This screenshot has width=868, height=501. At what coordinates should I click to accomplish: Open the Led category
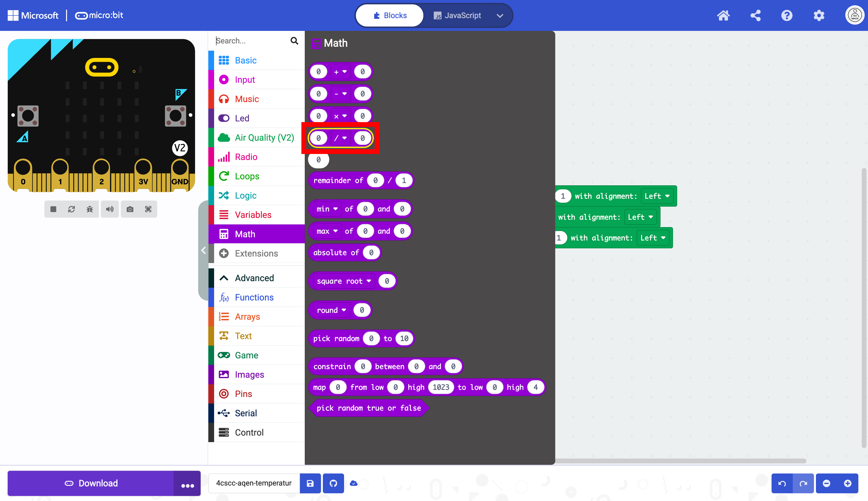tap(257, 118)
